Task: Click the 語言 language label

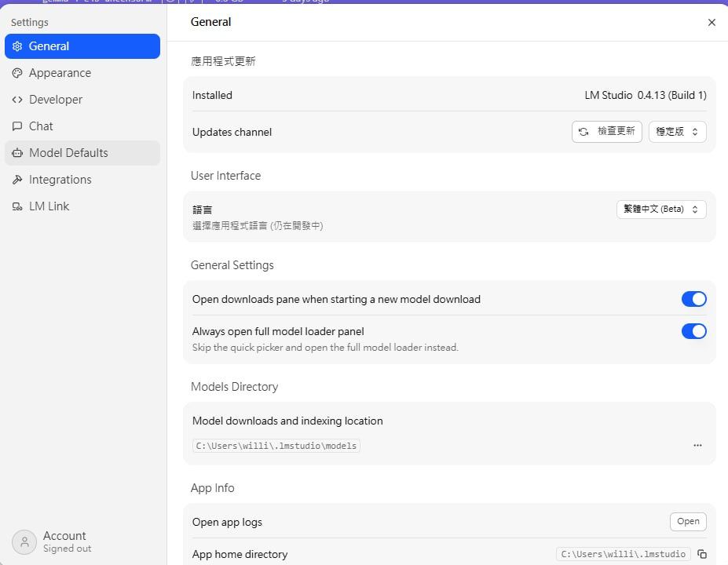Action: pos(202,210)
